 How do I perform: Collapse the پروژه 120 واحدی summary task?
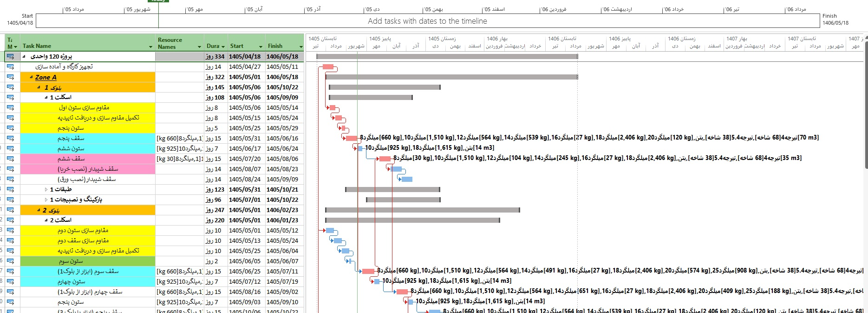(x=24, y=56)
